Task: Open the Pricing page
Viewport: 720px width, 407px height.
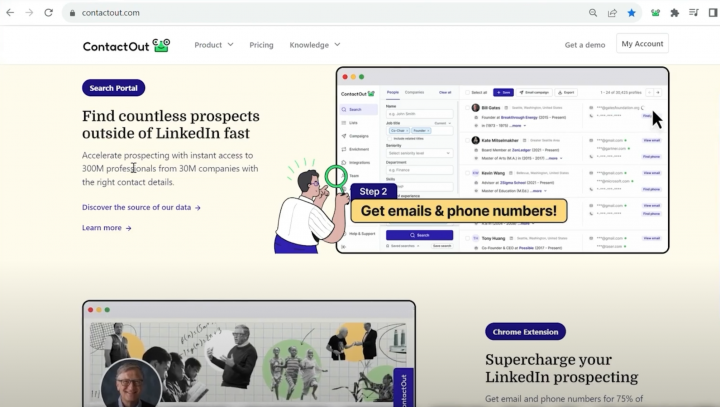Action: tap(261, 45)
